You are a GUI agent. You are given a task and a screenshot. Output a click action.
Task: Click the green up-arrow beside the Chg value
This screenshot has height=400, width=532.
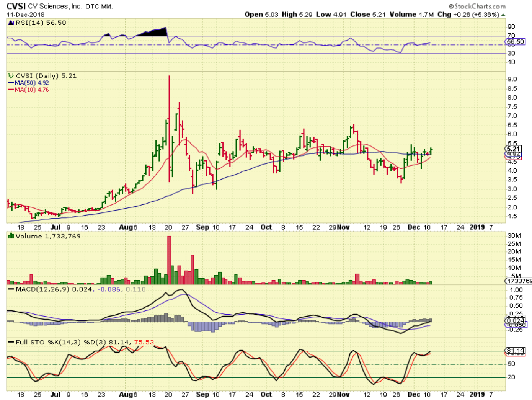pos(503,15)
